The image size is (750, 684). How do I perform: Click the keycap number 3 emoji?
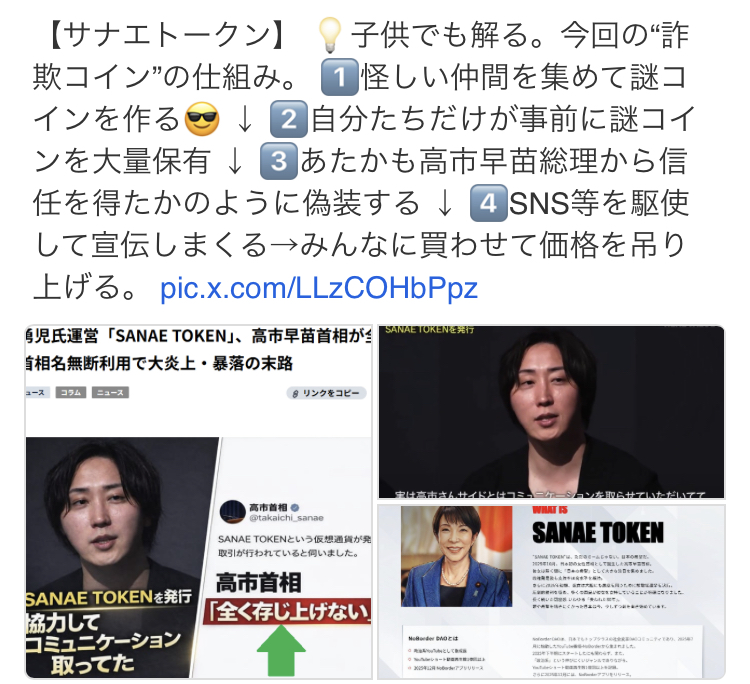[x=278, y=161]
